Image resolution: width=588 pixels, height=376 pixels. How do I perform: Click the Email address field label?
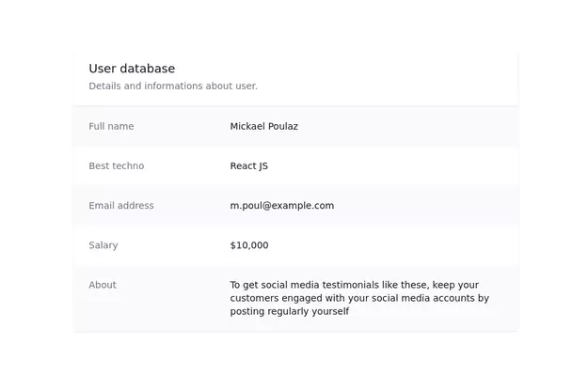(x=121, y=206)
